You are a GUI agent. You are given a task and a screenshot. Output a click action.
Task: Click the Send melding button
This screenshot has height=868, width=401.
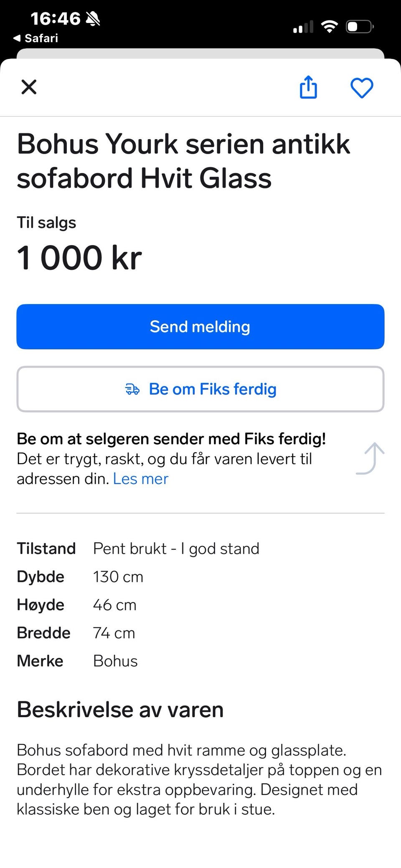point(200,327)
